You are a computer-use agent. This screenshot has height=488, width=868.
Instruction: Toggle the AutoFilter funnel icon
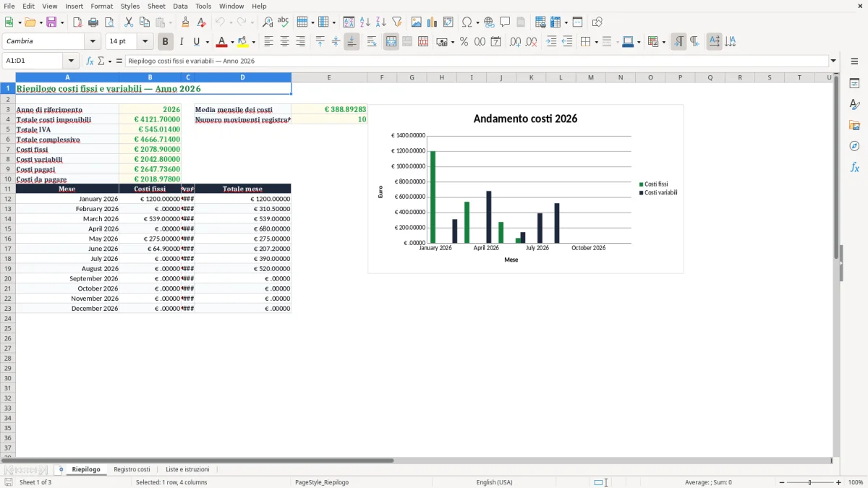click(x=397, y=22)
